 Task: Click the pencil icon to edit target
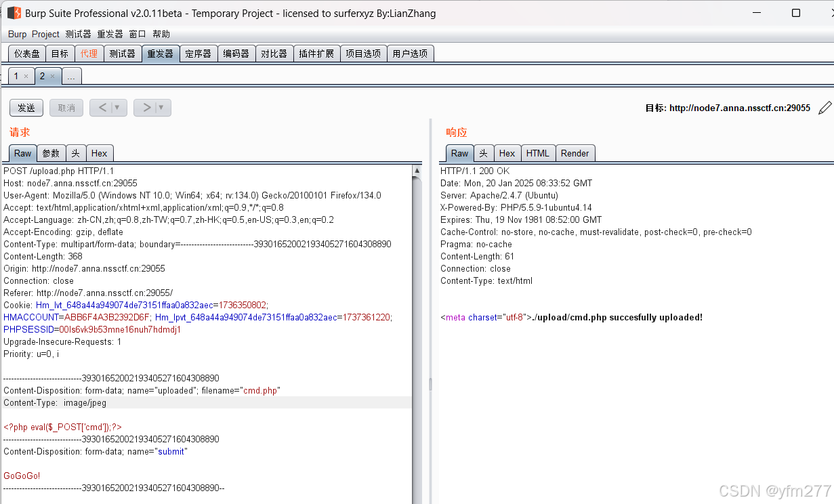pyautogui.click(x=825, y=108)
